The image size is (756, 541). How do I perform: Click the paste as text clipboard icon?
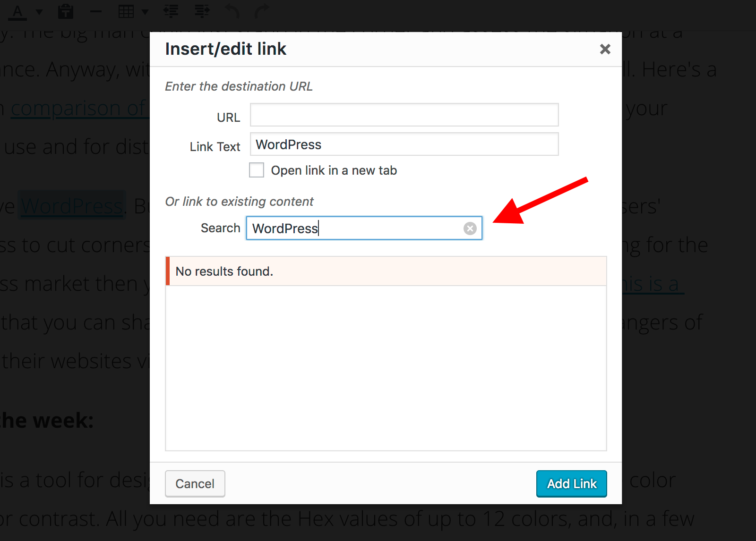point(66,11)
